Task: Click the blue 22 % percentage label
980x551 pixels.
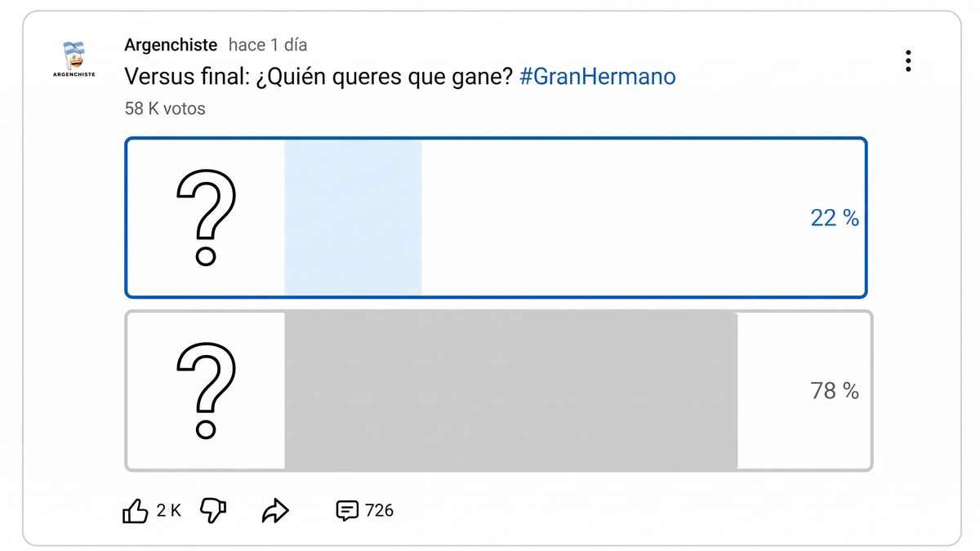Action: 835,218
